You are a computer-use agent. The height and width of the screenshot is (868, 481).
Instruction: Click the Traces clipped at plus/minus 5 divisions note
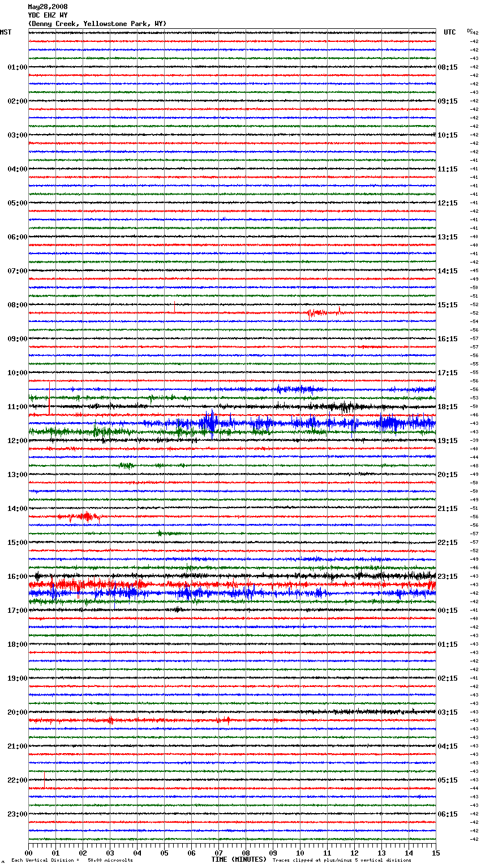point(342,860)
